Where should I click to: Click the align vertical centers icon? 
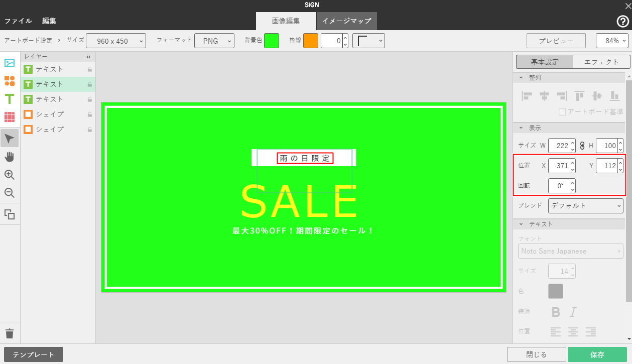(597, 96)
